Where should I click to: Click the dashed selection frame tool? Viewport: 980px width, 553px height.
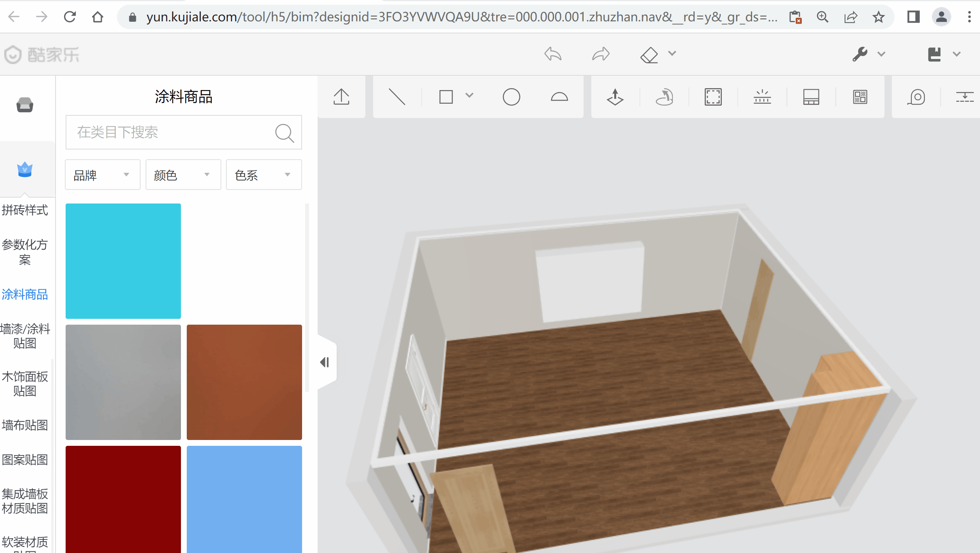[713, 97]
